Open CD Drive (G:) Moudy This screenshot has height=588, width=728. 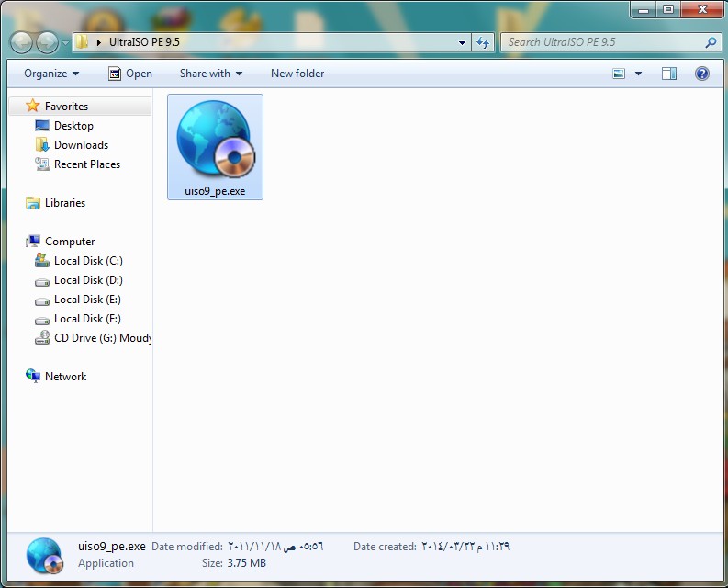[103, 338]
